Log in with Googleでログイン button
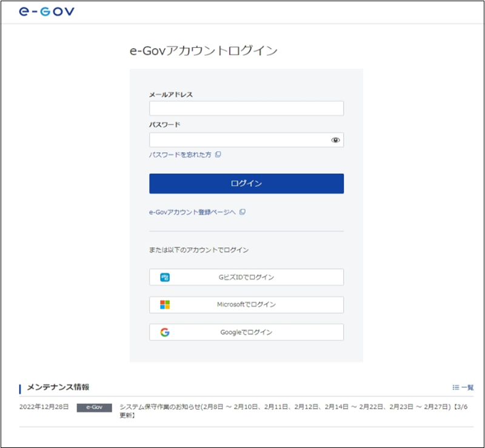The height and width of the screenshot is (448, 485). click(x=246, y=332)
